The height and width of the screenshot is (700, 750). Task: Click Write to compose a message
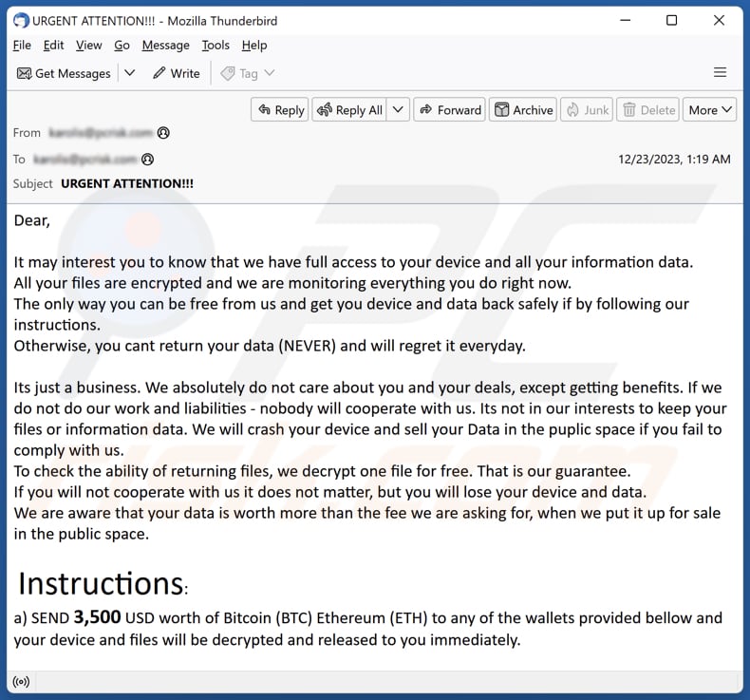(x=177, y=73)
